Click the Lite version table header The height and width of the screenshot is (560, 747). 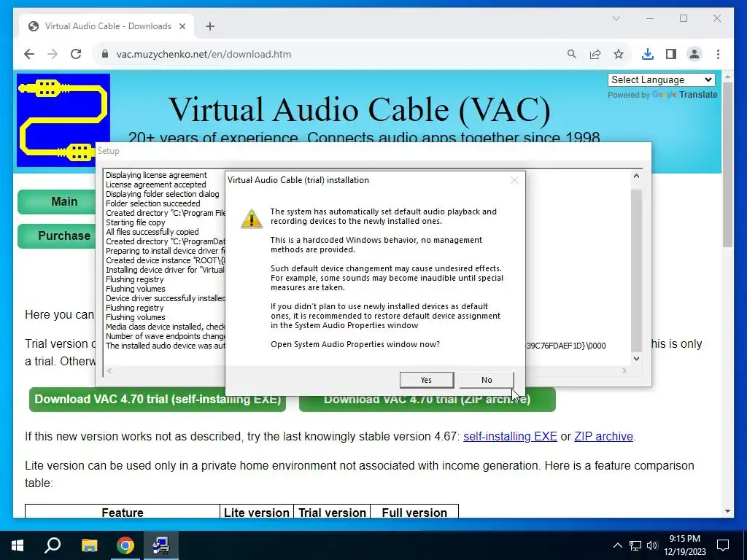257,513
